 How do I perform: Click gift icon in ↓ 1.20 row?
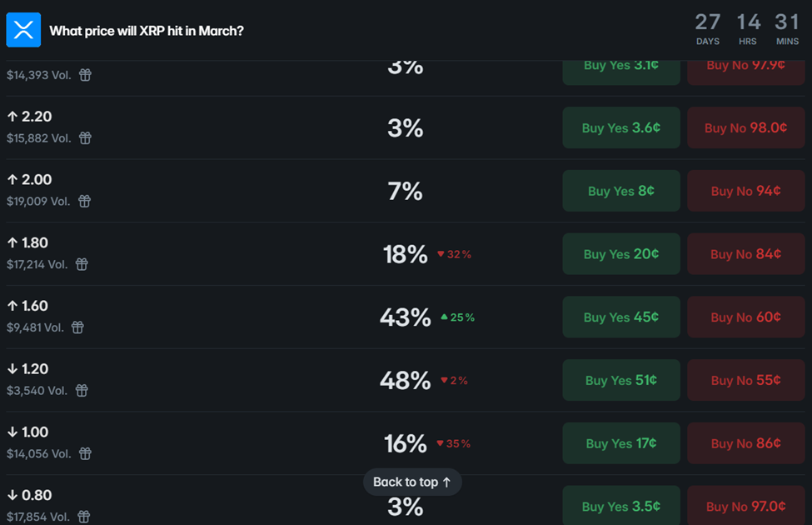(x=82, y=390)
